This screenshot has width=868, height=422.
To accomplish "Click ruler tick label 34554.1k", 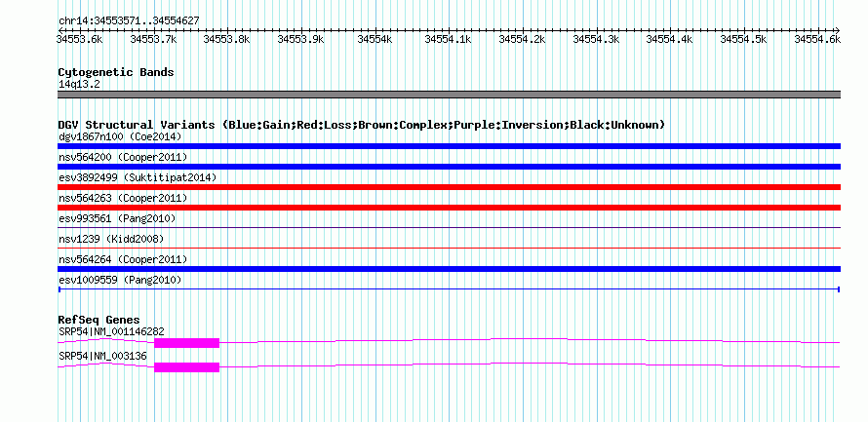I will click(x=448, y=39).
